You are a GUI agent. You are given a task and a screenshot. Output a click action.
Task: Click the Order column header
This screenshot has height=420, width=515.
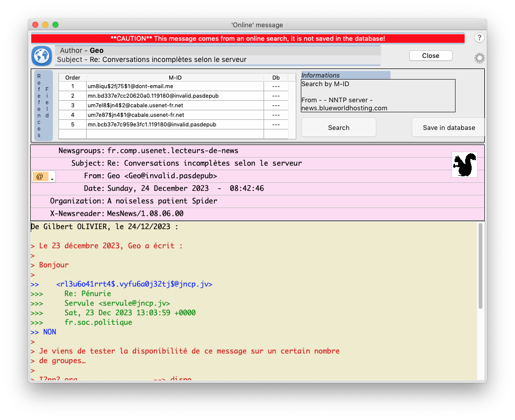coord(73,78)
